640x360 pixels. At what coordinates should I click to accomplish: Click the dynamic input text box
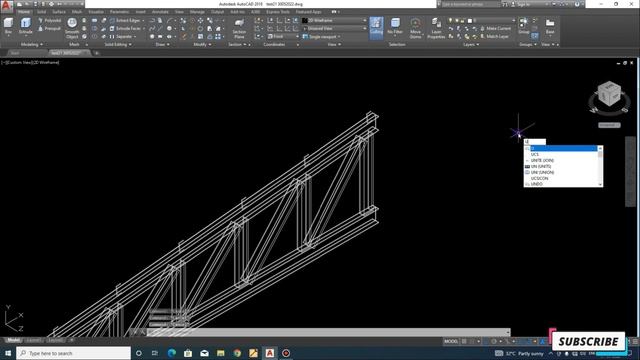coord(535,142)
